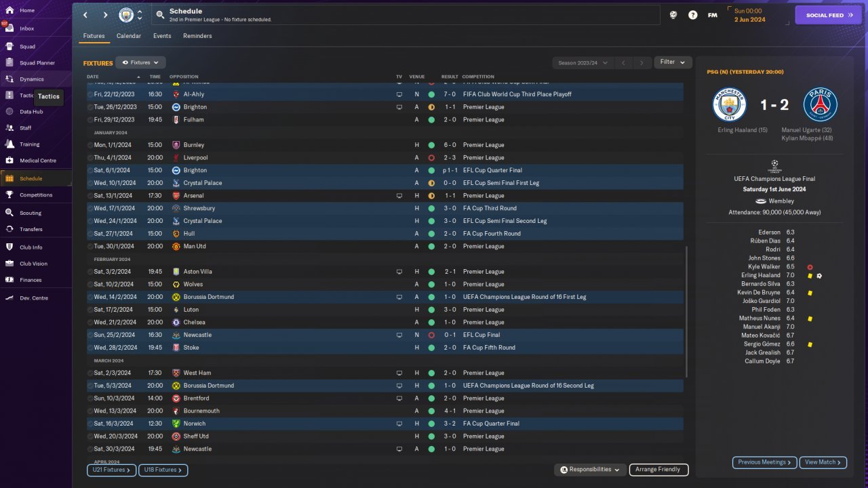The height and width of the screenshot is (488, 868).
Task: Toggle the circle beside Sat, 16/3/2024
Action: coord(90,424)
